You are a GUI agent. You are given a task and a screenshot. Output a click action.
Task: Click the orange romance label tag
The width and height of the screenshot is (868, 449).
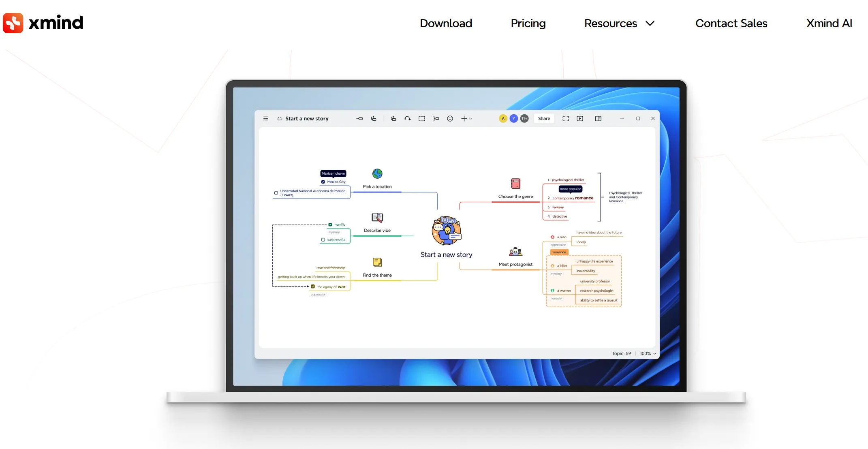559,252
